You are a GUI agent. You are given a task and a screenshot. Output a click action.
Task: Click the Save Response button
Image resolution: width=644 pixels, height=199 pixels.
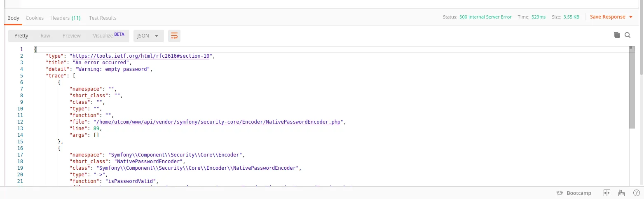607,17
